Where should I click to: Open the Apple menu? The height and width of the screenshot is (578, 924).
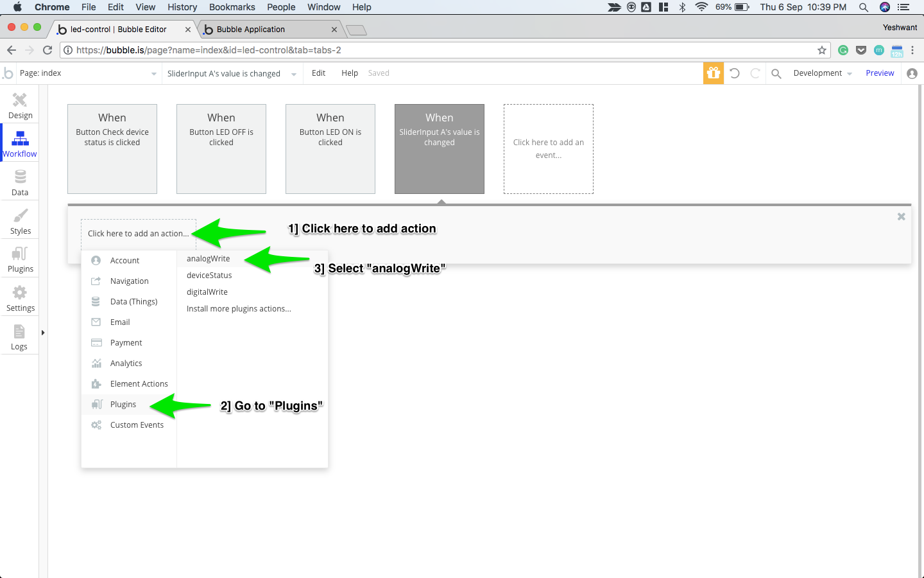pyautogui.click(x=17, y=7)
